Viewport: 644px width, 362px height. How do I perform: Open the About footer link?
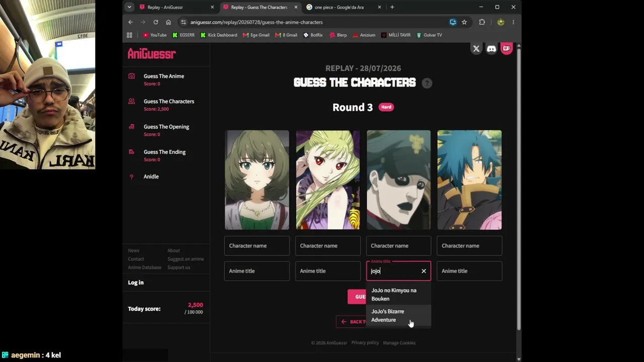pos(174,250)
